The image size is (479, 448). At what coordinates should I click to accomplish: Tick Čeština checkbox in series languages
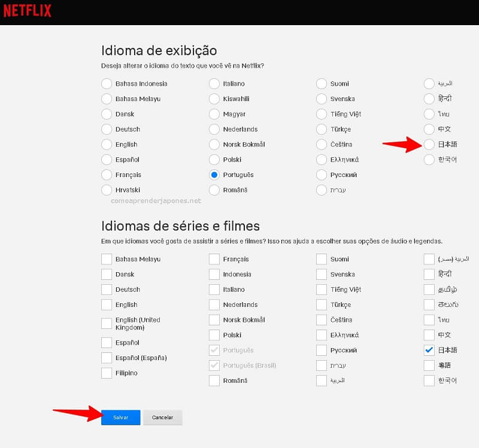pyautogui.click(x=322, y=320)
